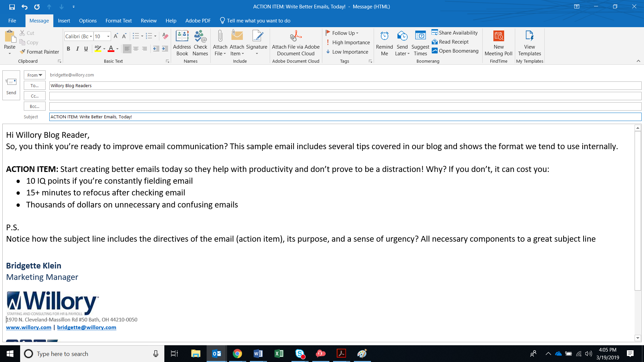Open the Review tab

pyautogui.click(x=149, y=21)
